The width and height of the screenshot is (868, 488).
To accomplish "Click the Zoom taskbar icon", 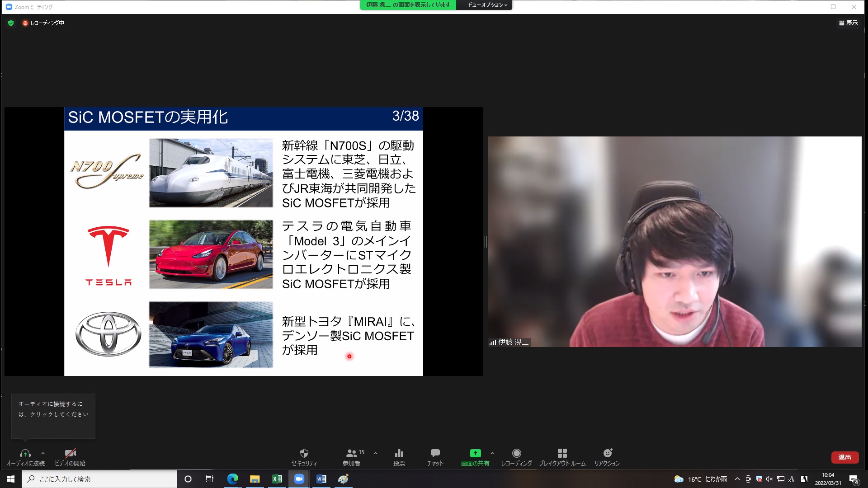I will click(299, 479).
